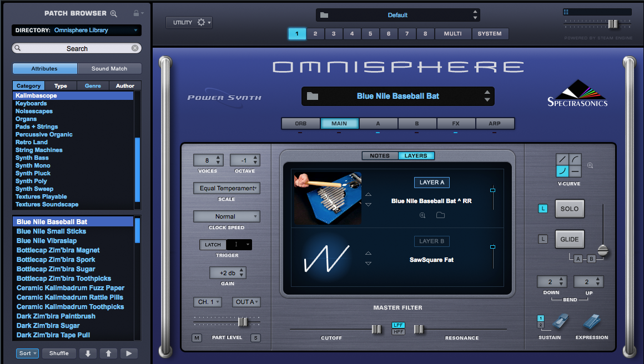The width and height of the screenshot is (644, 364).
Task: Switch master filter to LPF
Action: pyautogui.click(x=399, y=325)
